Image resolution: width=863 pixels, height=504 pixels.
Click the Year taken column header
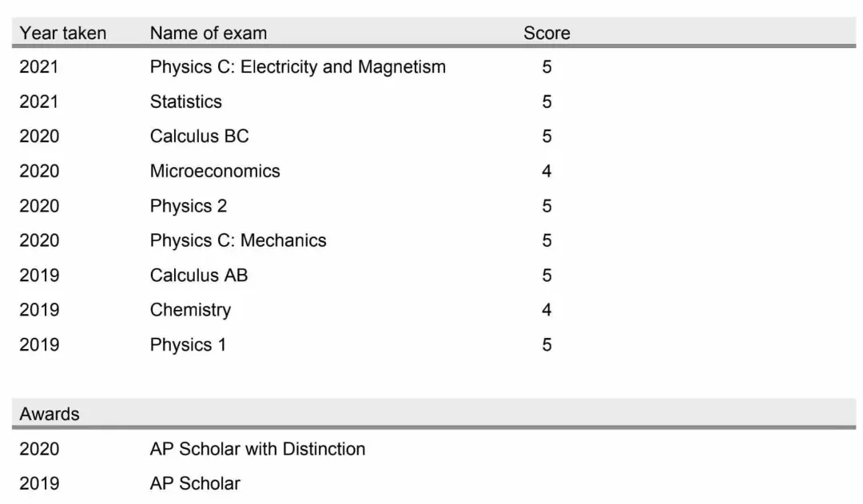tap(63, 33)
